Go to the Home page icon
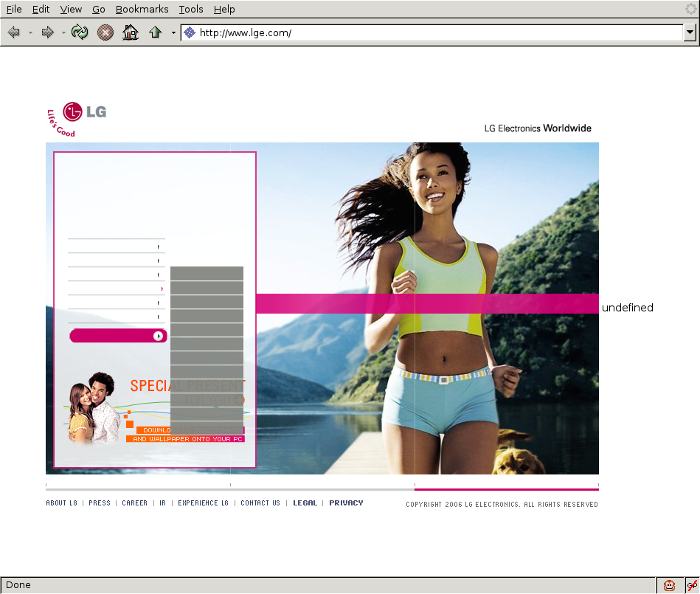Screen dimensions: 700x594 coord(131,32)
